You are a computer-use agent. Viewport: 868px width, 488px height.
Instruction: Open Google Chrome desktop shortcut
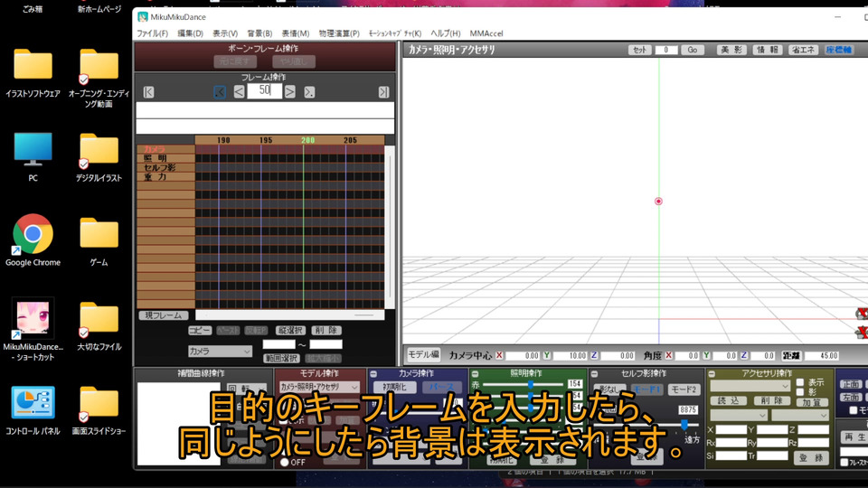[x=33, y=239]
